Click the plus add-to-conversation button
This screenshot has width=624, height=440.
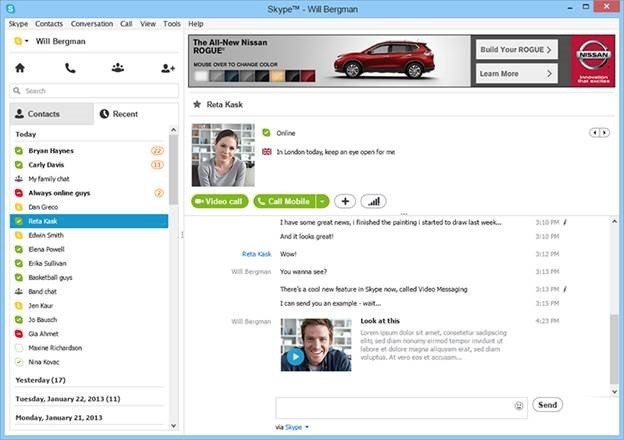point(345,201)
